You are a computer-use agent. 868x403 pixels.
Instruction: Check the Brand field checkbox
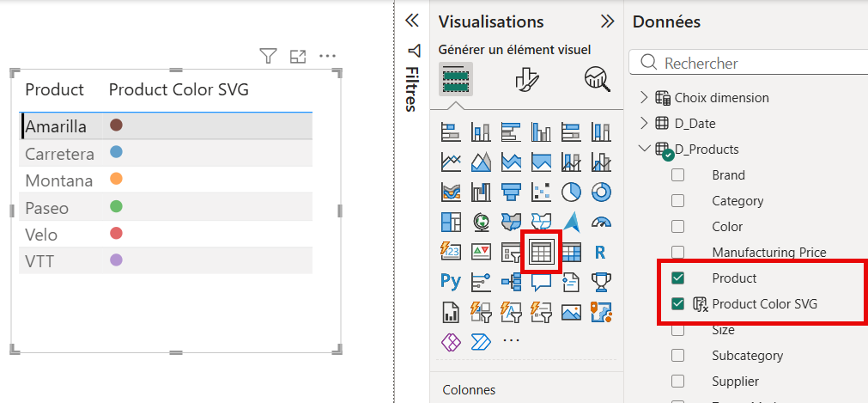pyautogui.click(x=677, y=175)
